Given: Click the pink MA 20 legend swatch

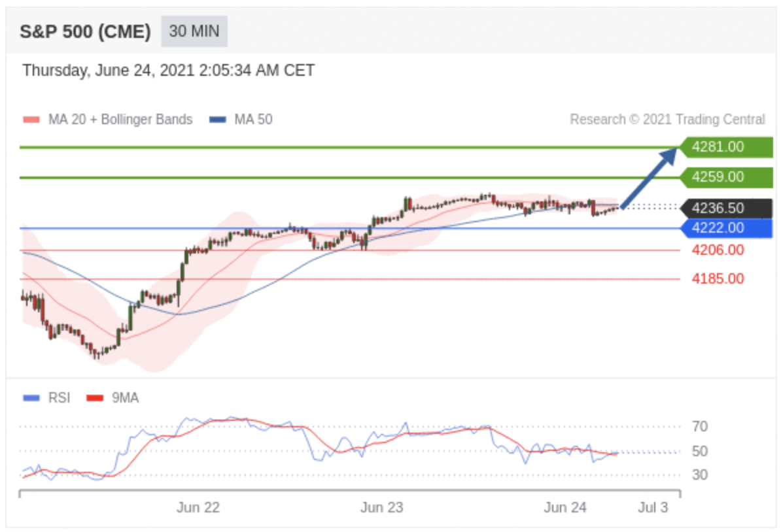Looking at the screenshot, I should pyautogui.click(x=31, y=120).
